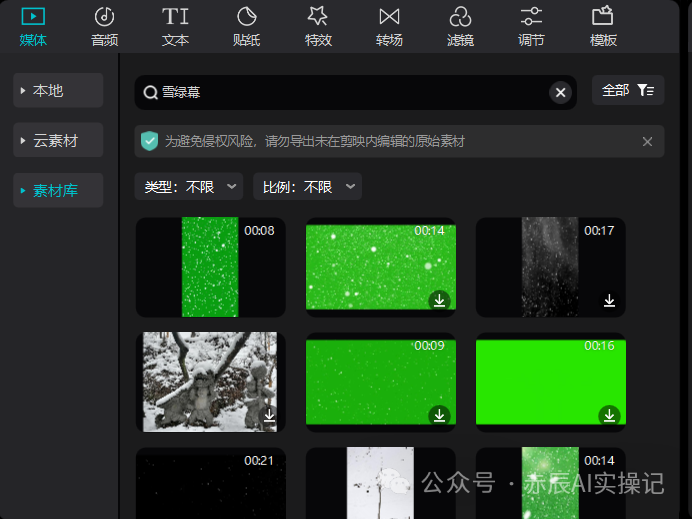Select the white snowy tree vertical clip
This screenshot has width=692, height=519.
pyautogui.click(x=380, y=483)
